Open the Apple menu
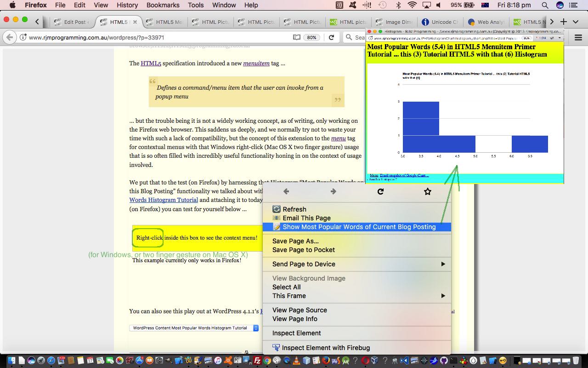This screenshot has width=588, height=368. pyautogui.click(x=12, y=5)
